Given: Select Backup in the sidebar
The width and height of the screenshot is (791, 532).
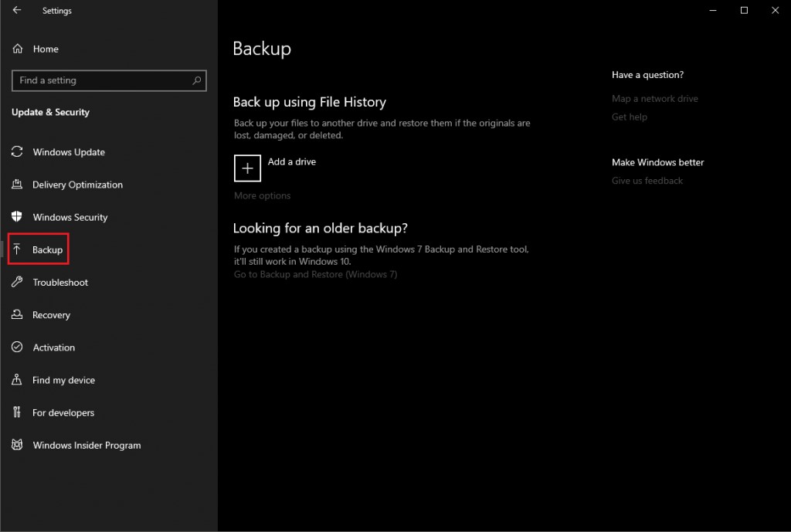Looking at the screenshot, I should [x=47, y=250].
